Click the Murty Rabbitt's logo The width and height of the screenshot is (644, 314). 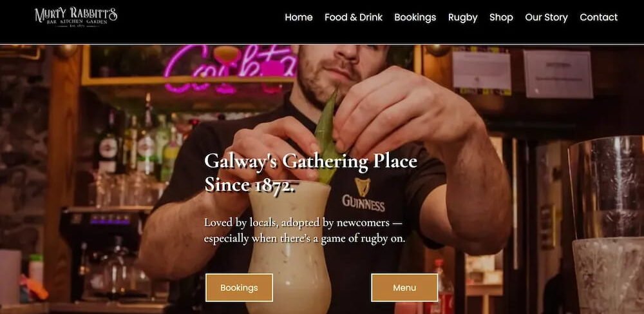tap(76, 17)
